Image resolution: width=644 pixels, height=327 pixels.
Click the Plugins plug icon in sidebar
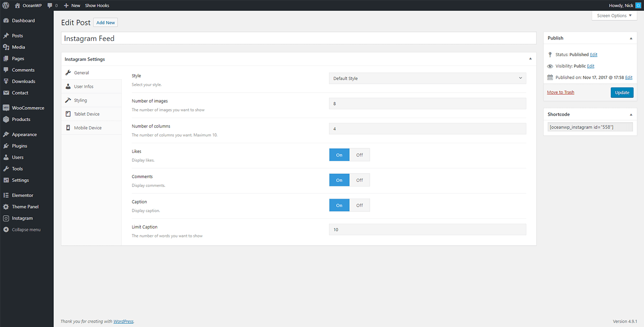pyautogui.click(x=6, y=146)
